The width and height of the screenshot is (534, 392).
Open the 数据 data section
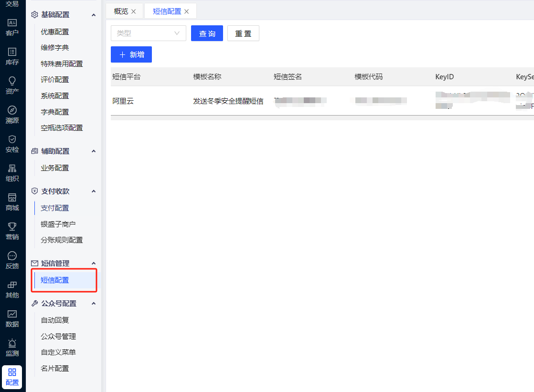click(x=12, y=319)
